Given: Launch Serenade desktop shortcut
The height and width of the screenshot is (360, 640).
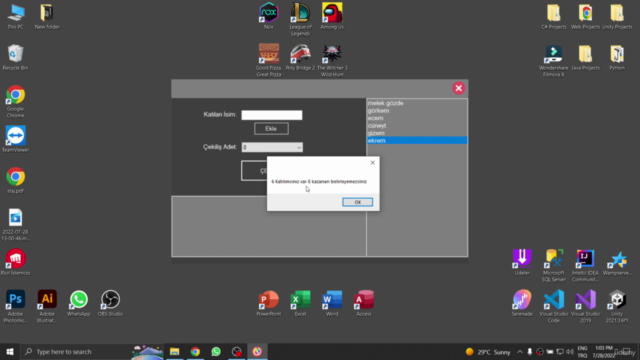Looking at the screenshot, I should pos(522,303).
